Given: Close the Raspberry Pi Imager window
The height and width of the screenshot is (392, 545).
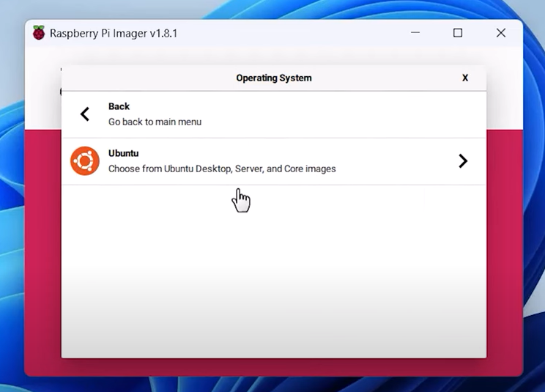Looking at the screenshot, I should [x=501, y=33].
